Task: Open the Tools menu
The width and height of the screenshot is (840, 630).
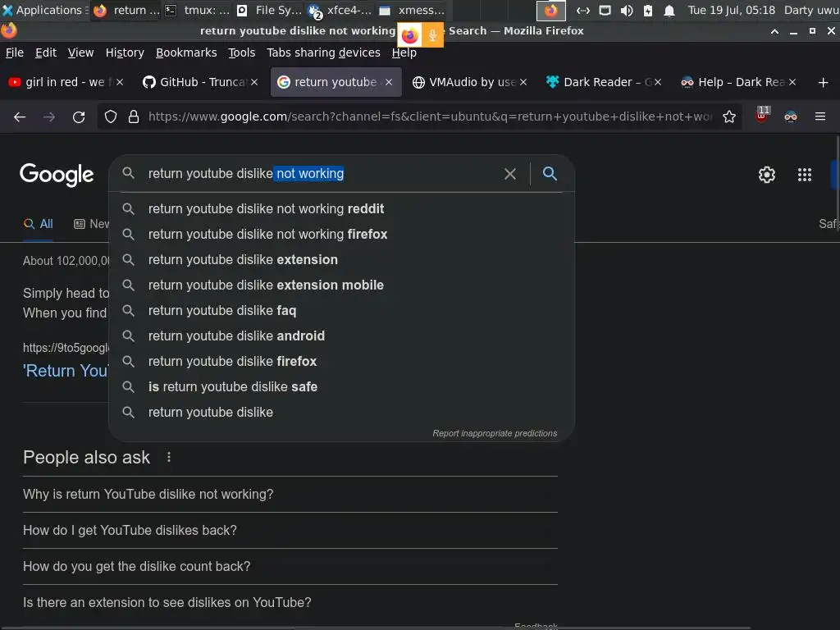Action: click(242, 52)
